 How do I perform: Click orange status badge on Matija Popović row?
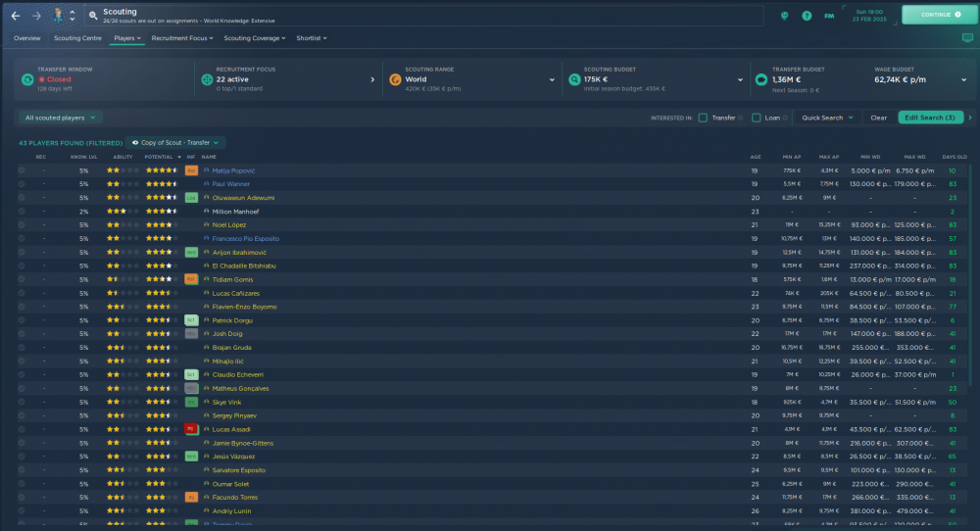click(191, 170)
